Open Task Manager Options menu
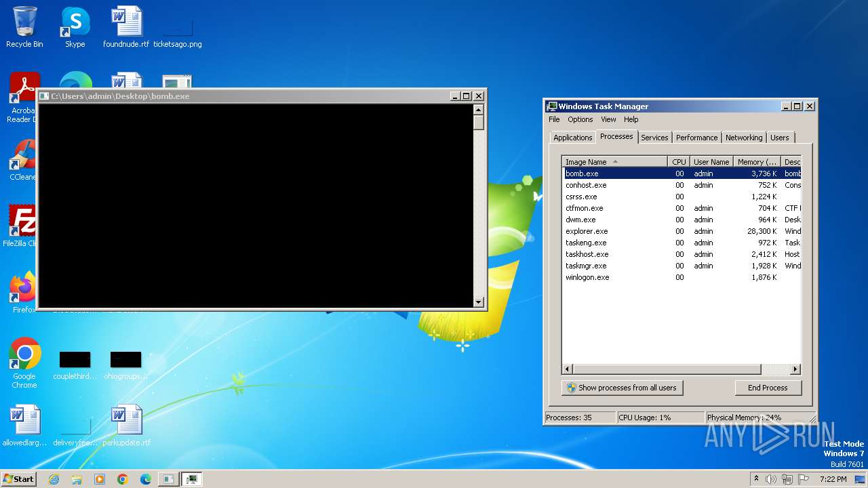868x488 pixels. pyautogui.click(x=580, y=119)
